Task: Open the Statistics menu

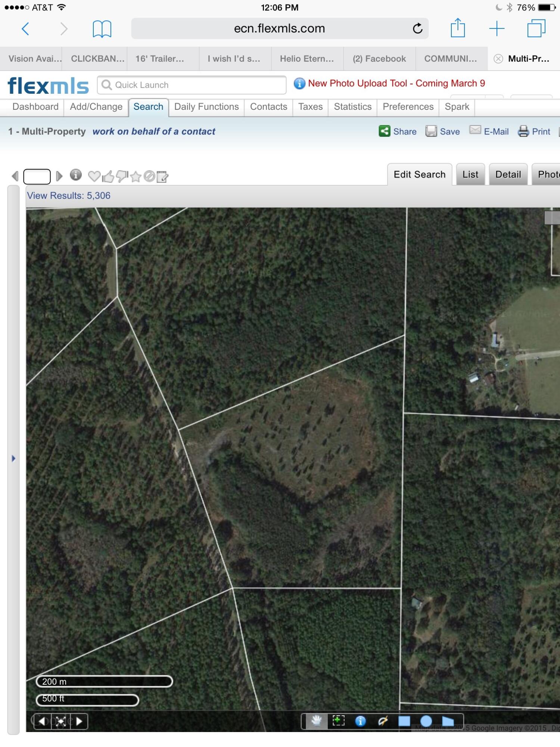Action: click(x=352, y=107)
